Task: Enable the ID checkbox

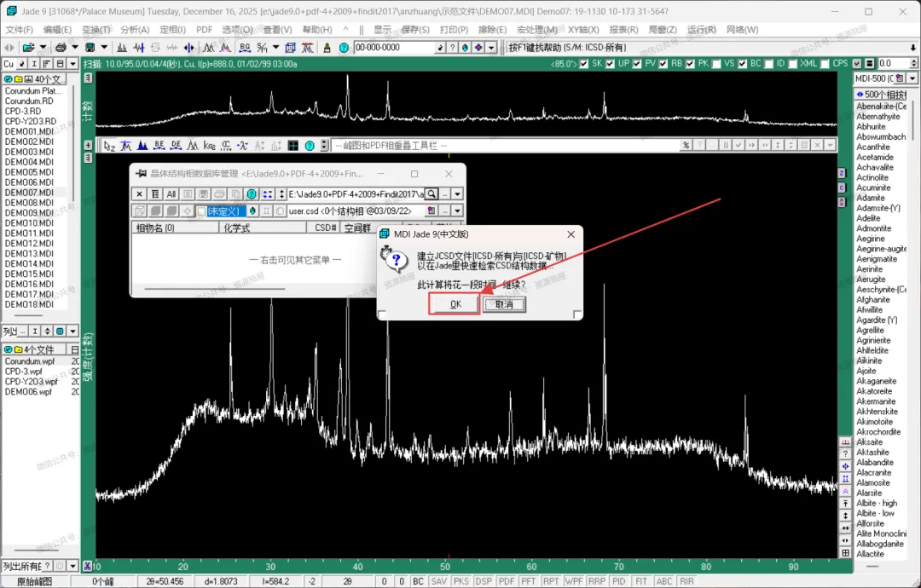Action: point(769,63)
